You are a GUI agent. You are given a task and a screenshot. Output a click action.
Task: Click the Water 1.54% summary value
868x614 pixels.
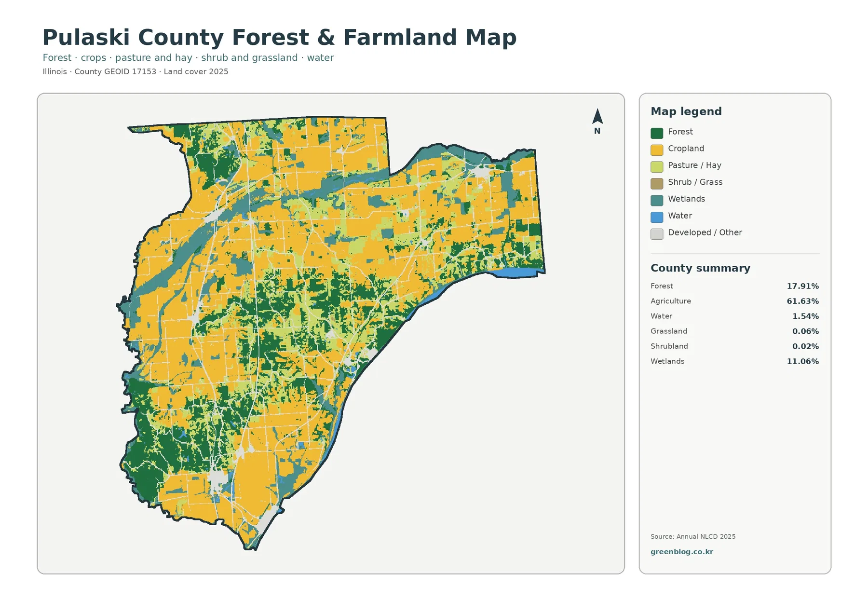[805, 316]
